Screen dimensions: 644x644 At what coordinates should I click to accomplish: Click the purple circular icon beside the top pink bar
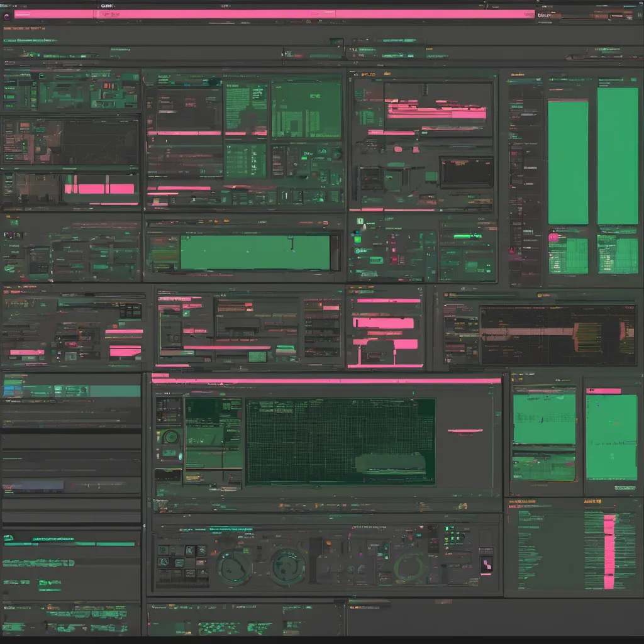click(x=7, y=17)
